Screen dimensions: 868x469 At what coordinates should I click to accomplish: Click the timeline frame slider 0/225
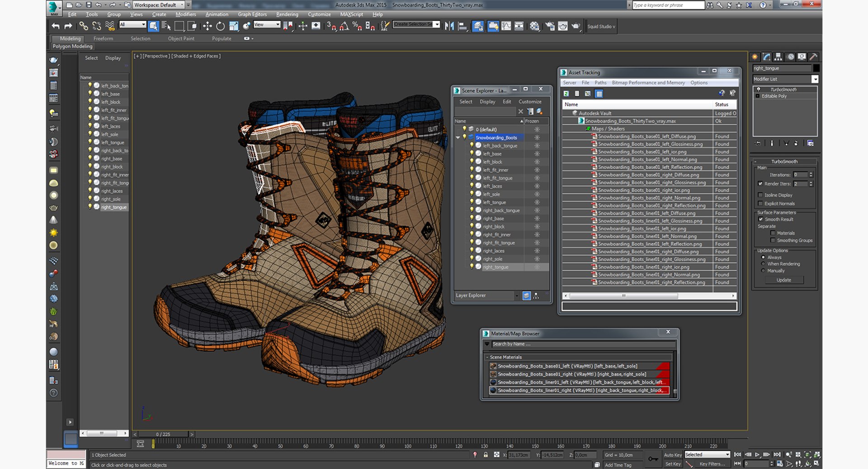tap(163, 434)
